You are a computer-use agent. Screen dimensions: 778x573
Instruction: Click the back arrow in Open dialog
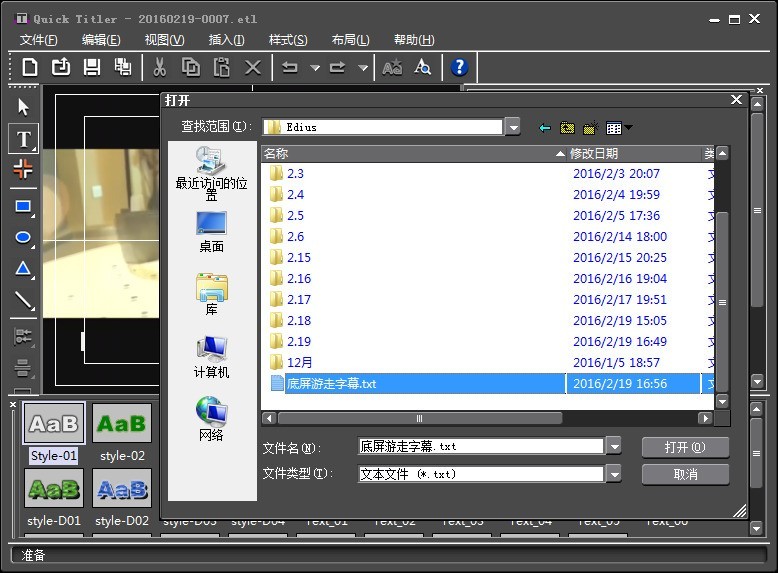(544, 128)
